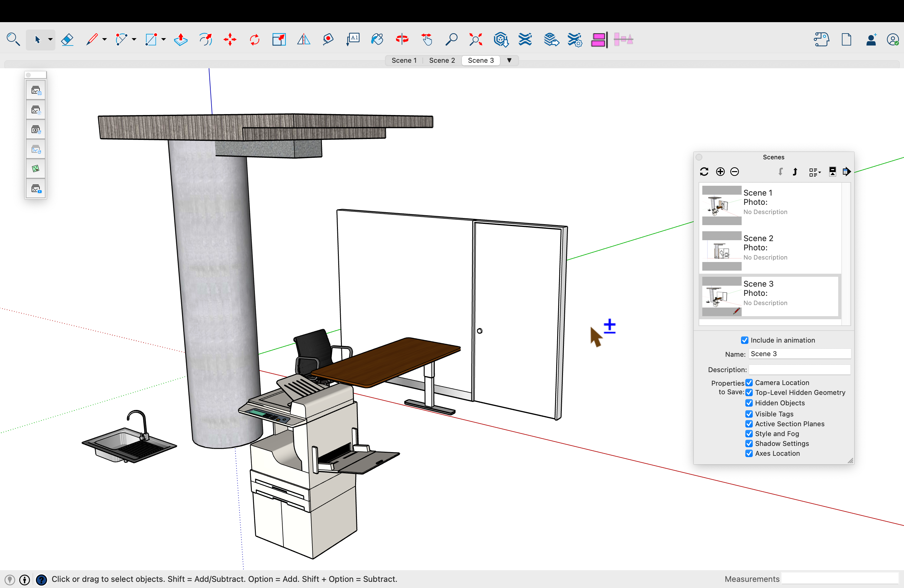904x588 pixels.
Task: Select the Scene 2 thumbnail in list
Action: (722, 250)
